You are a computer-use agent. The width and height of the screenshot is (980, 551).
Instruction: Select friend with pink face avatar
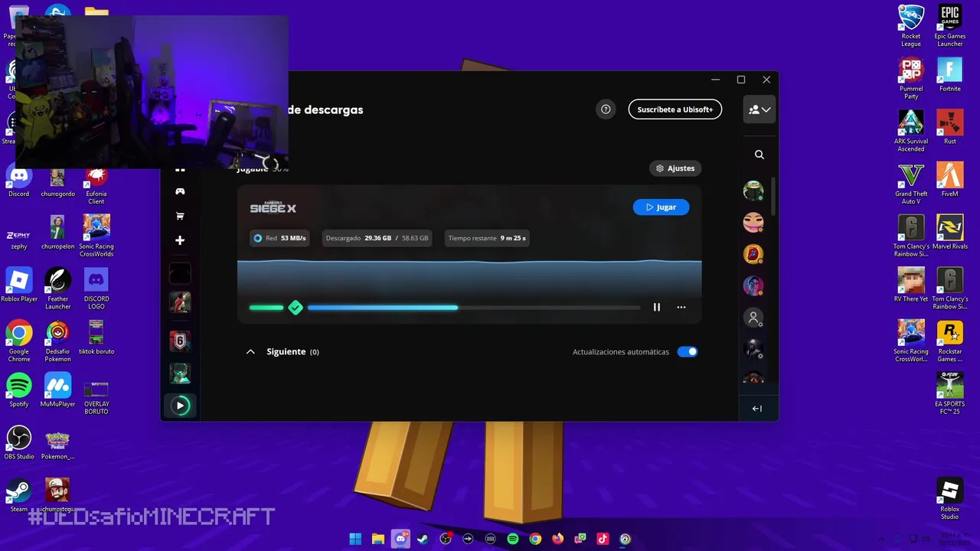pyautogui.click(x=753, y=223)
